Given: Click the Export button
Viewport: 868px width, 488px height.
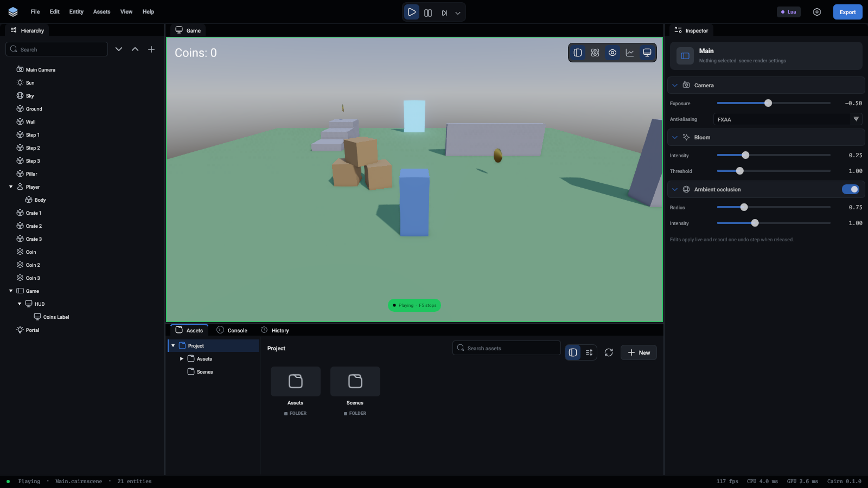Looking at the screenshot, I should pyautogui.click(x=847, y=12).
